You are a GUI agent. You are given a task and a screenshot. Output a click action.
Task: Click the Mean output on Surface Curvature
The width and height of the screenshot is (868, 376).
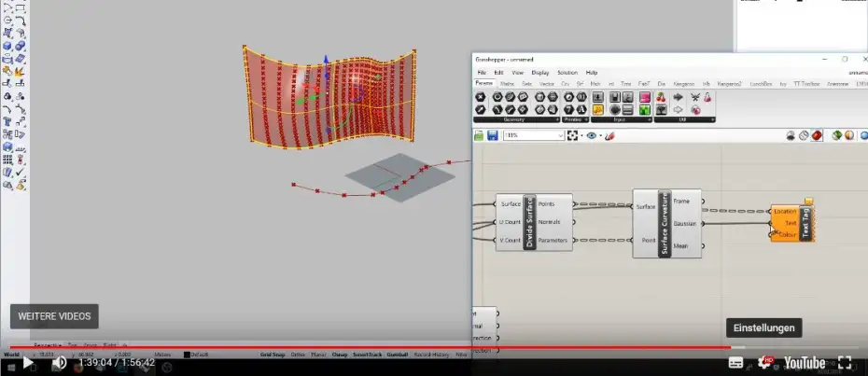click(x=681, y=246)
